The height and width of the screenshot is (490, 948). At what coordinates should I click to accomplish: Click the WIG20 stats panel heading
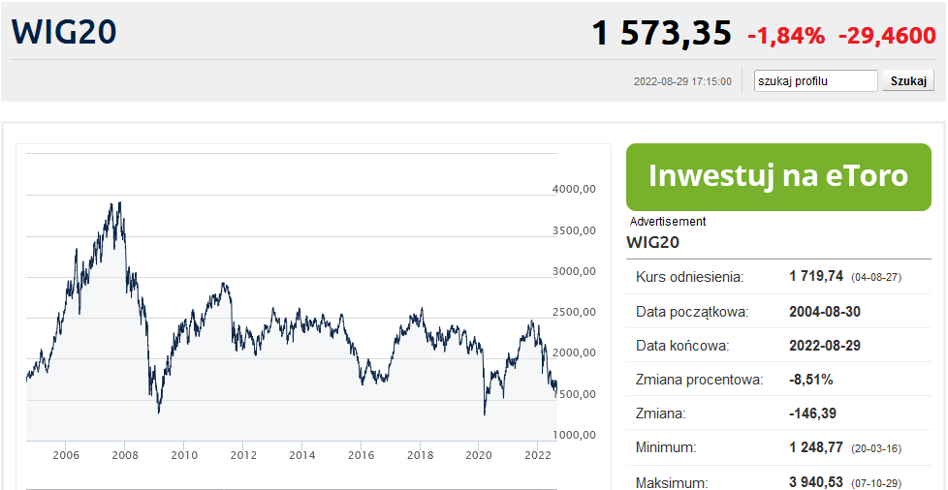[653, 243]
